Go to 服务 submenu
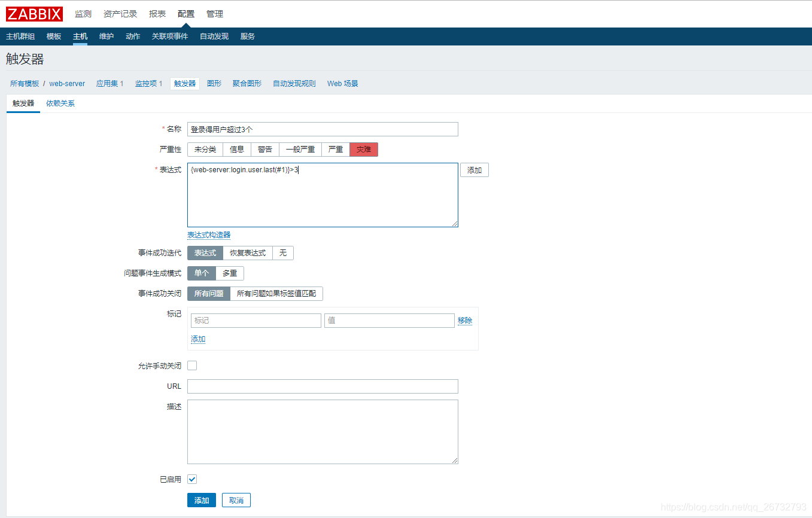Viewport: 812px width, 518px height. point(248,36)
